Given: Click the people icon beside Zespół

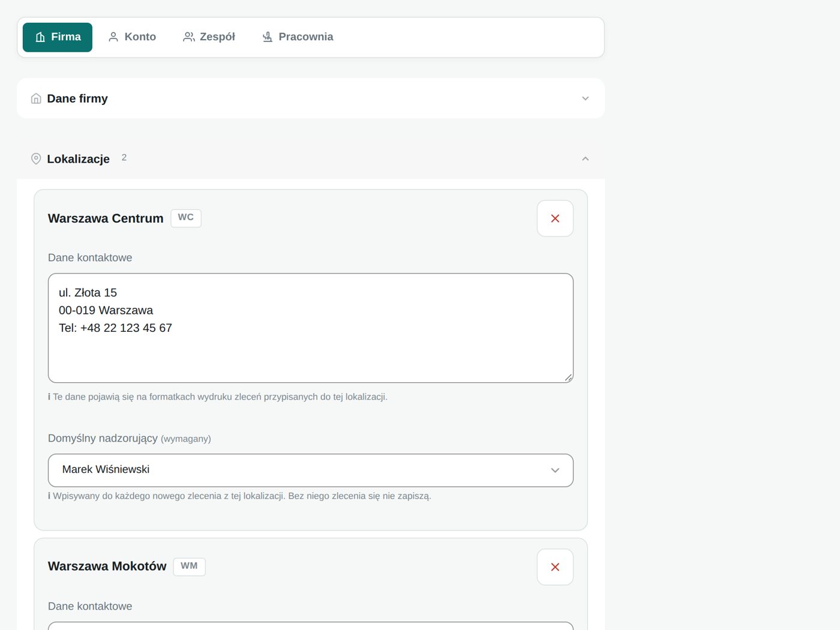Looking at the screenshot, I should coord(188,37).
